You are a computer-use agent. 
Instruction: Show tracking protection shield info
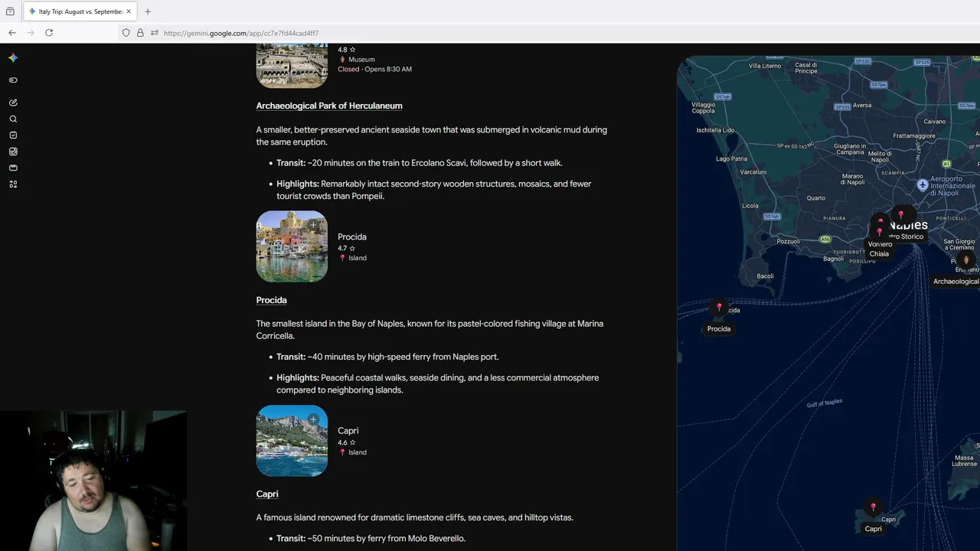126,33
